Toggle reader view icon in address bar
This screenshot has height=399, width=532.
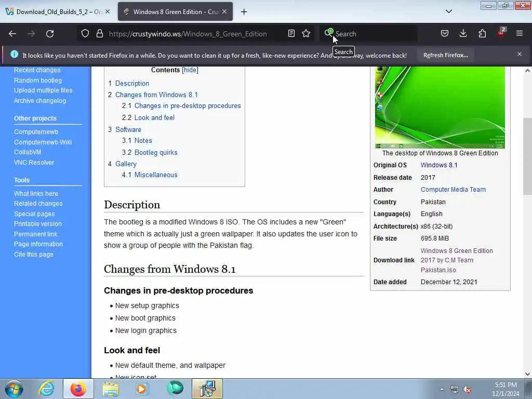291,34
